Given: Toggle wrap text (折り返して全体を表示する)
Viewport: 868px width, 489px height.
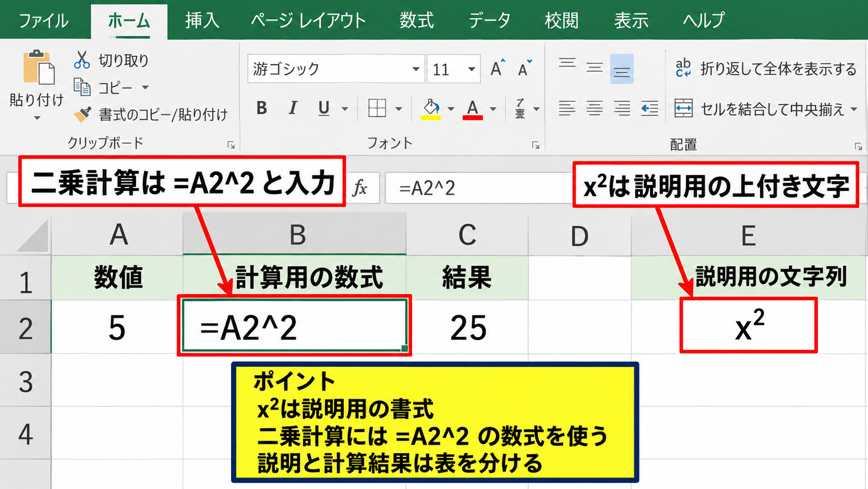Looking at the screenshot, I should [x=765, y=69].
